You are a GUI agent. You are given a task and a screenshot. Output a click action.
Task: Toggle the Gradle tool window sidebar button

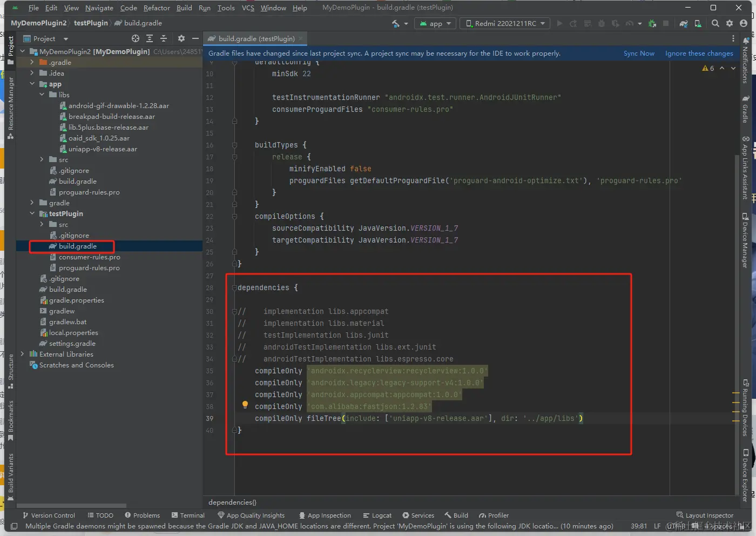745,110
